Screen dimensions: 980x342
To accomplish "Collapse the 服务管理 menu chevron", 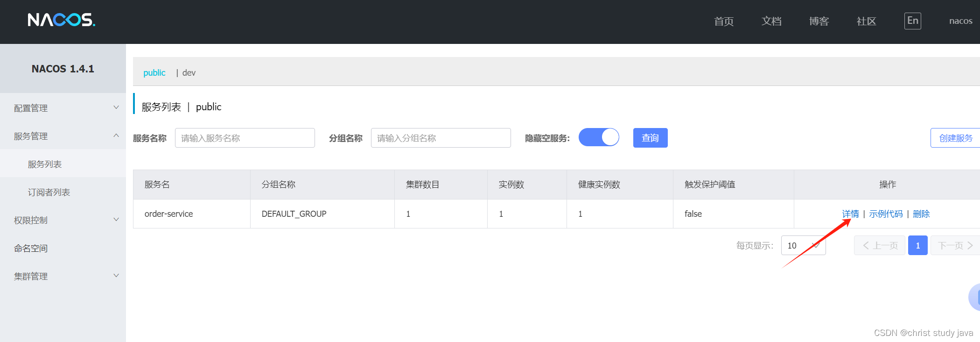I will point(116,135).
